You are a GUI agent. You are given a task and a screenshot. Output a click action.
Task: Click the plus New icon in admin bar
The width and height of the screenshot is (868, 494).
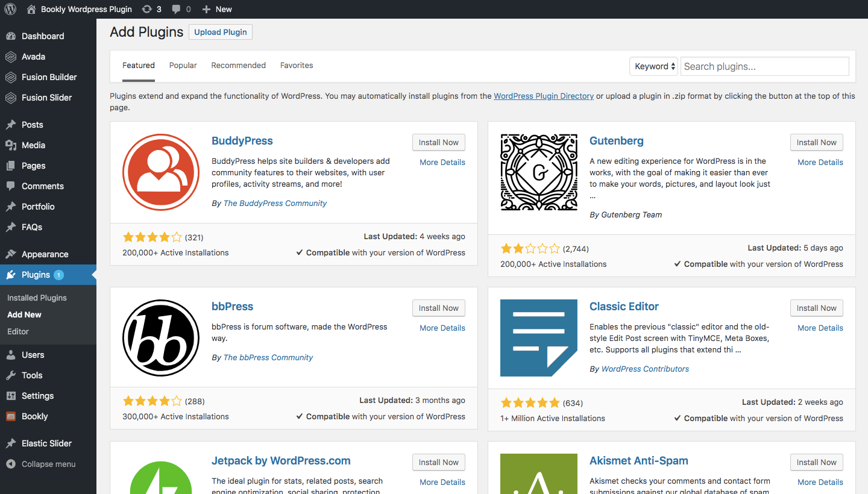pyautogui.click(x=206, y=9)
